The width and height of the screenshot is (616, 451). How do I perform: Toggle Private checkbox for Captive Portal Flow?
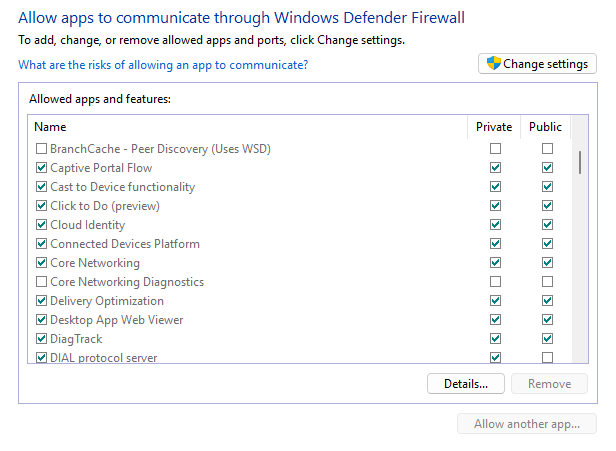click(x=495, y=168)
